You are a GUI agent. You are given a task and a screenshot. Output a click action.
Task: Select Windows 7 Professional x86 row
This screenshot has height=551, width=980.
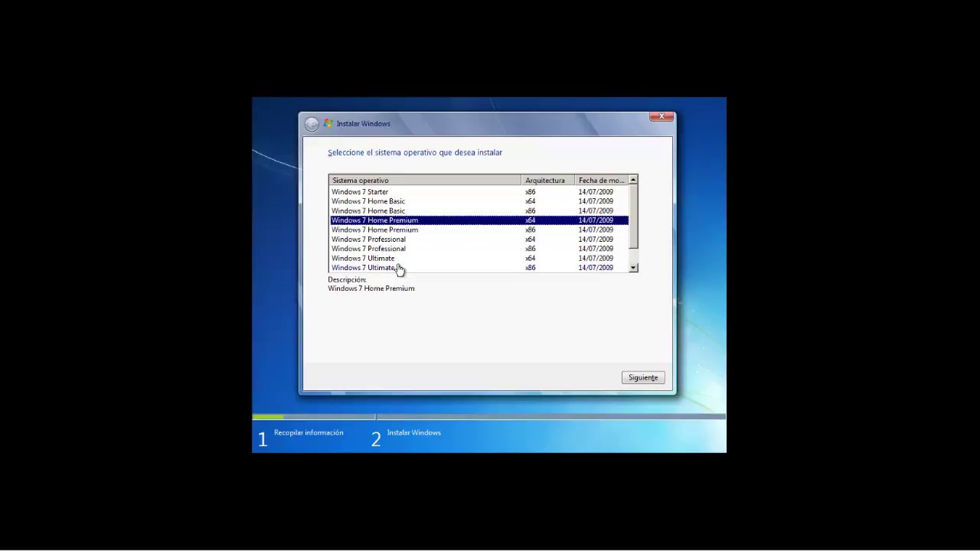[x=479, y=249]
